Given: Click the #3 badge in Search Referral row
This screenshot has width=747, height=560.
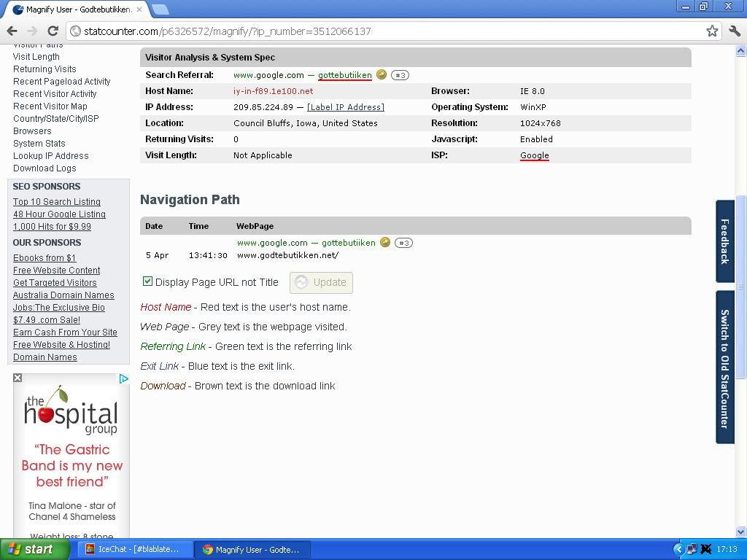Looking at the screenshot, I should pos(400,75).
